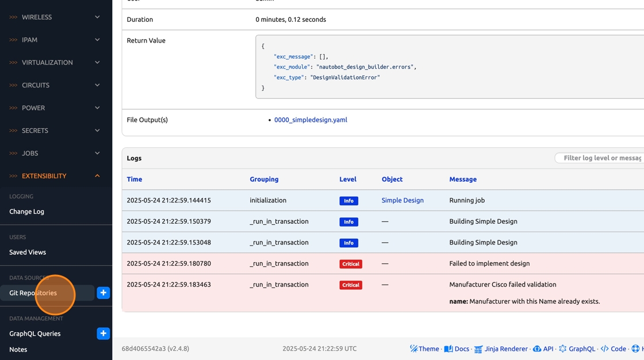The image size is (644, 360).
Task: Click the Code brackets icon in footer
Action: (x=604, y=348)
